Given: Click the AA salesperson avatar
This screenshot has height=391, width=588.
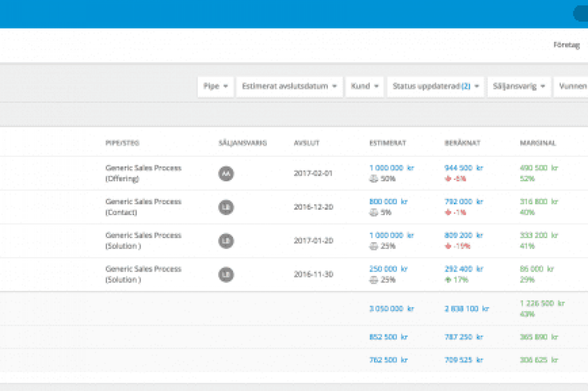Looking at the screenshot, I should (x=226, y=173).
